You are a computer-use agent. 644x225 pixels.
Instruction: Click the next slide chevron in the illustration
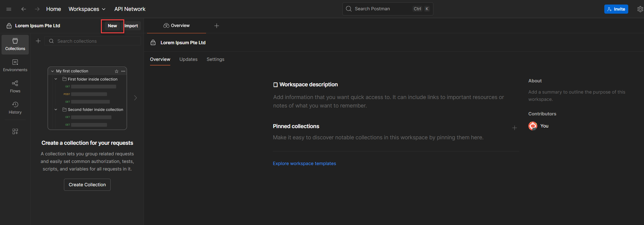135,98
